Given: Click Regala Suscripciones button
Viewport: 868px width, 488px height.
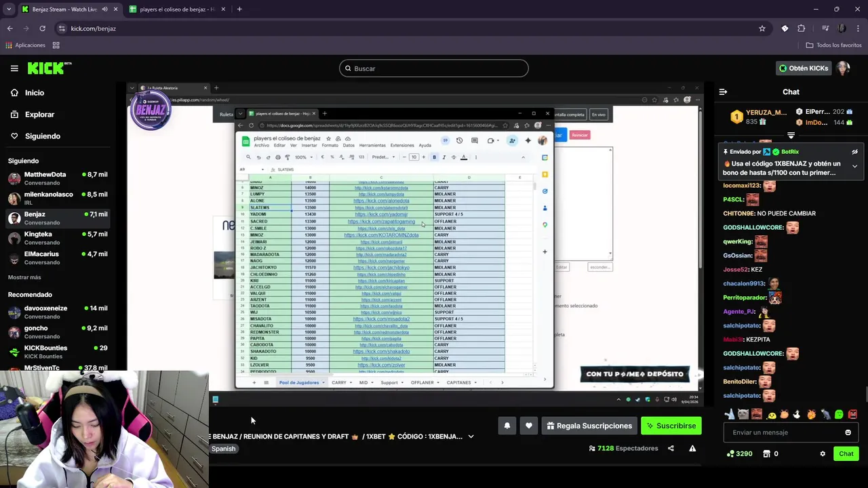Looking at the screenshot, I should [589, 426].
